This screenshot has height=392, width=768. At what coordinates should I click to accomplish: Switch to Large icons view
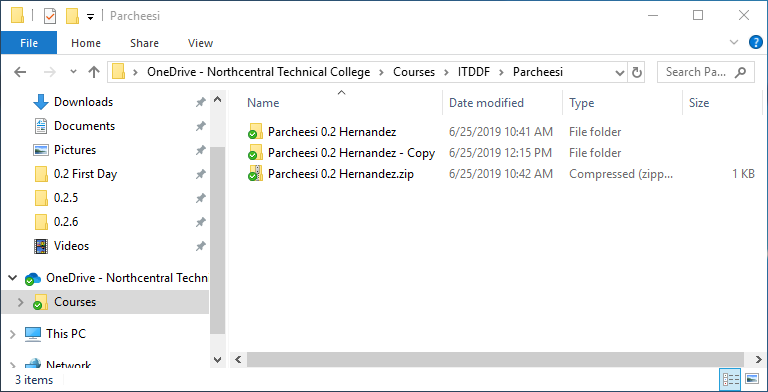[x=752, y=379]
